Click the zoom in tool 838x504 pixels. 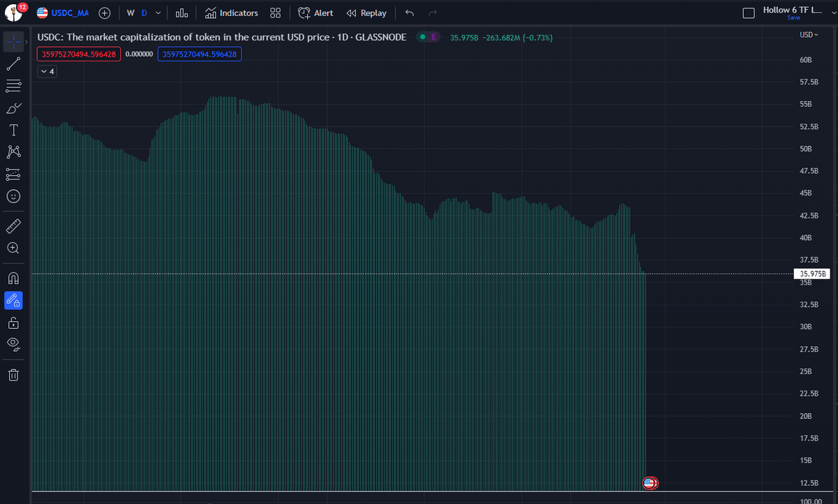(x=13, y=248)
